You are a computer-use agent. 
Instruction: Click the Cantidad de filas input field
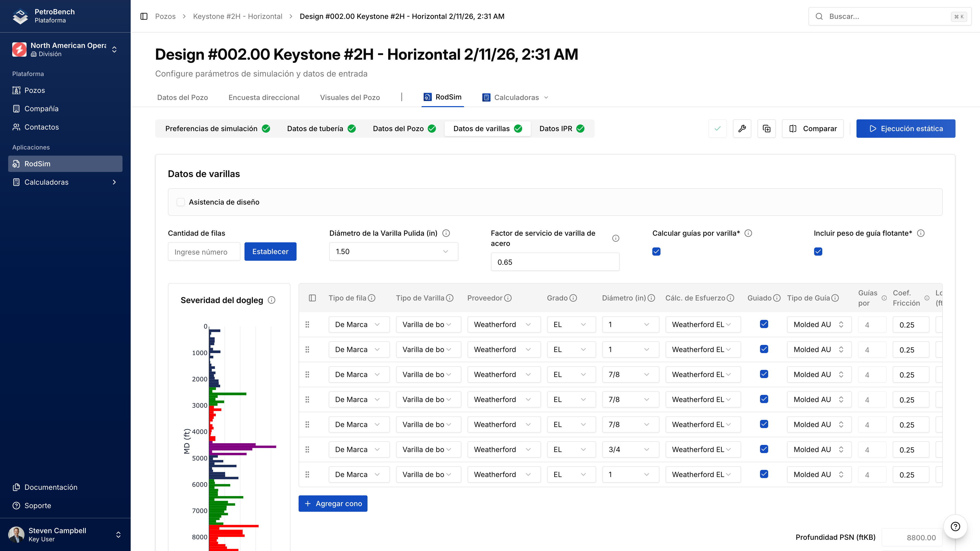(x=204, y=252)
